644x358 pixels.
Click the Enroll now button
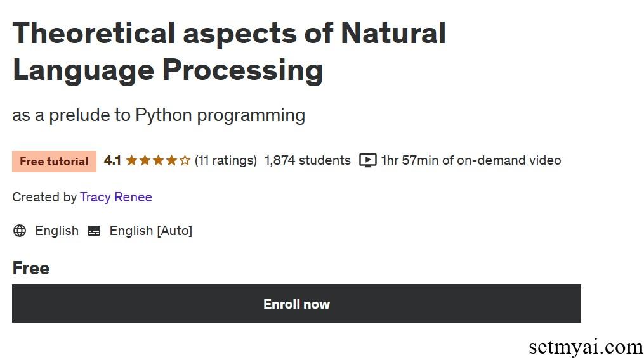[296, 304]
